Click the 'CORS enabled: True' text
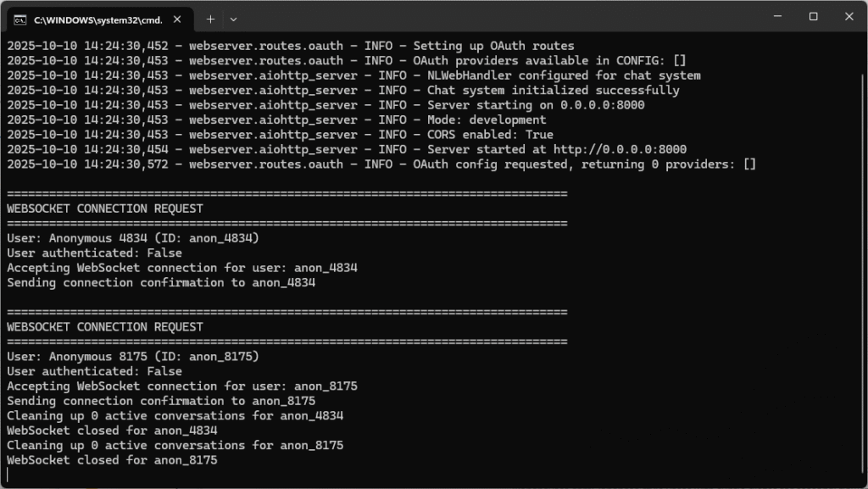Image resolution: width=868 pixels, height=489 pixels. [492, 134]
